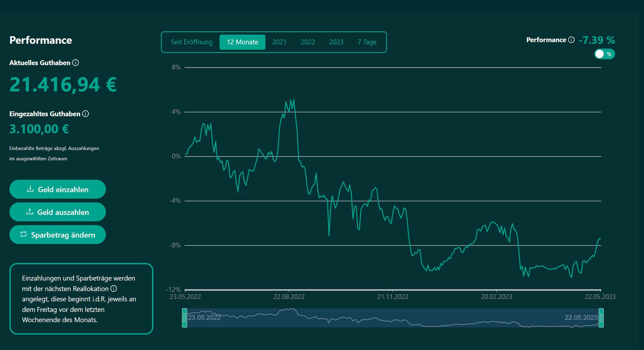Viewport: 644px width, 350px height.
Task: Click the -7.39 % performance value
Action: (x=596, y=40)
